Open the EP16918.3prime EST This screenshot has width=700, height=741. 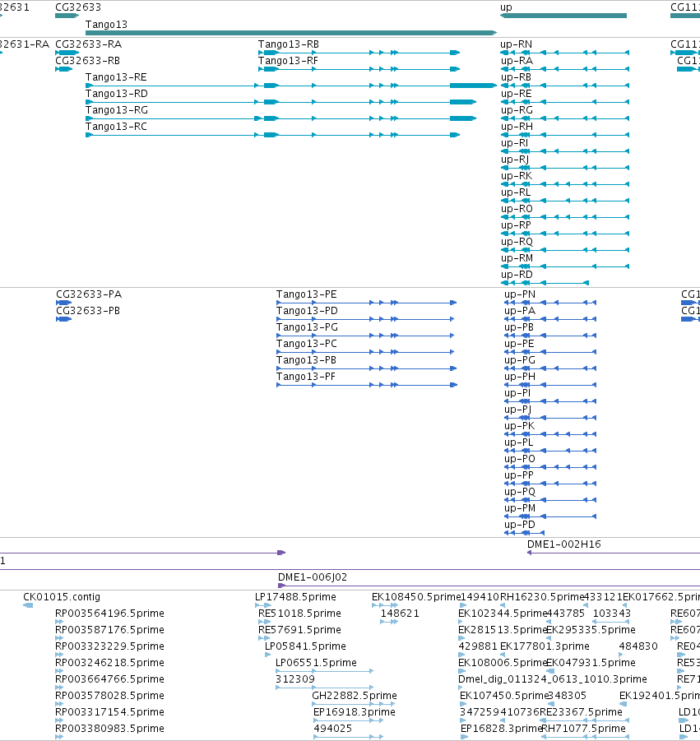[355, 712]
